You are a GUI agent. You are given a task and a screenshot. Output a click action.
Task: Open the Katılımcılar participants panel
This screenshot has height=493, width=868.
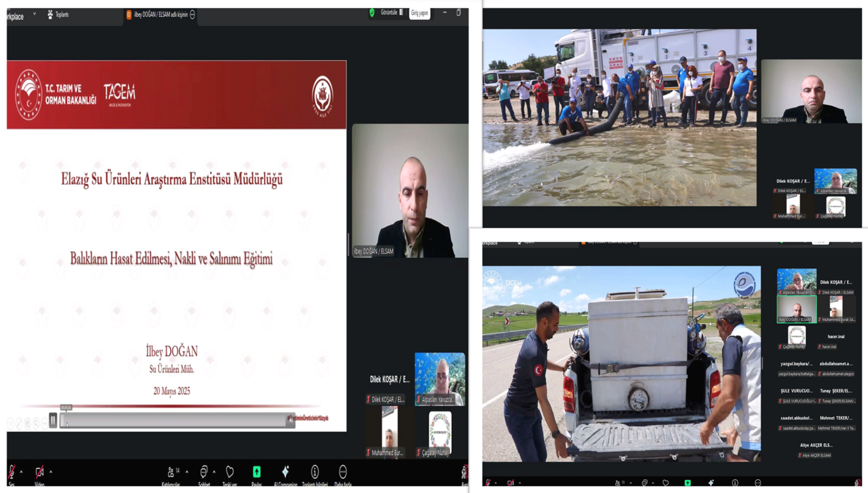click(x=172, y=473)
